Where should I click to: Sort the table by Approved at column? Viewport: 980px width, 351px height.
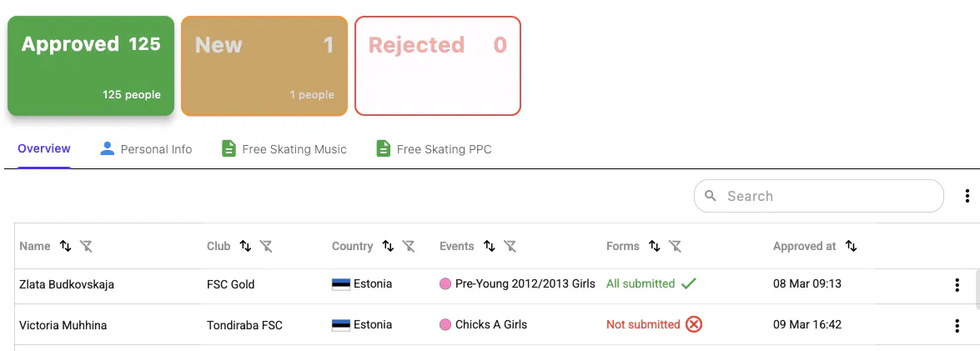851,246
